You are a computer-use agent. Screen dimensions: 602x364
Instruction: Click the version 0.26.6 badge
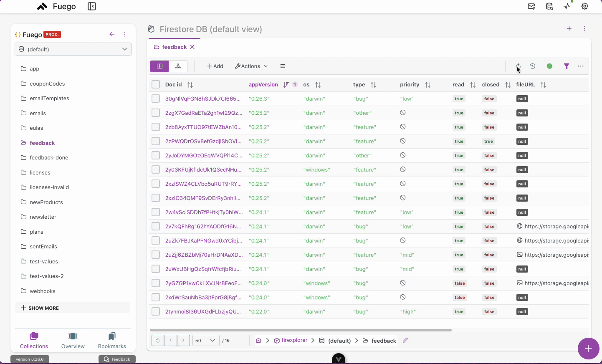pos(30,359)
